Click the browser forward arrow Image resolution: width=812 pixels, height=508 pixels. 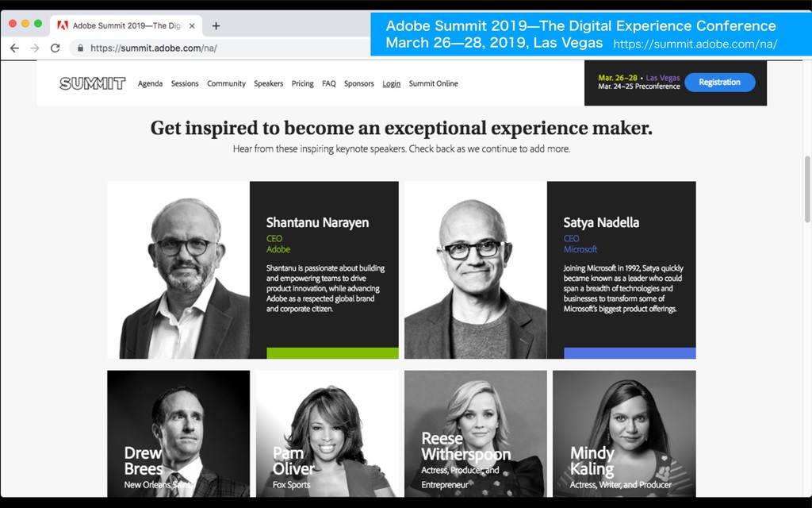(x=35, y=48)
